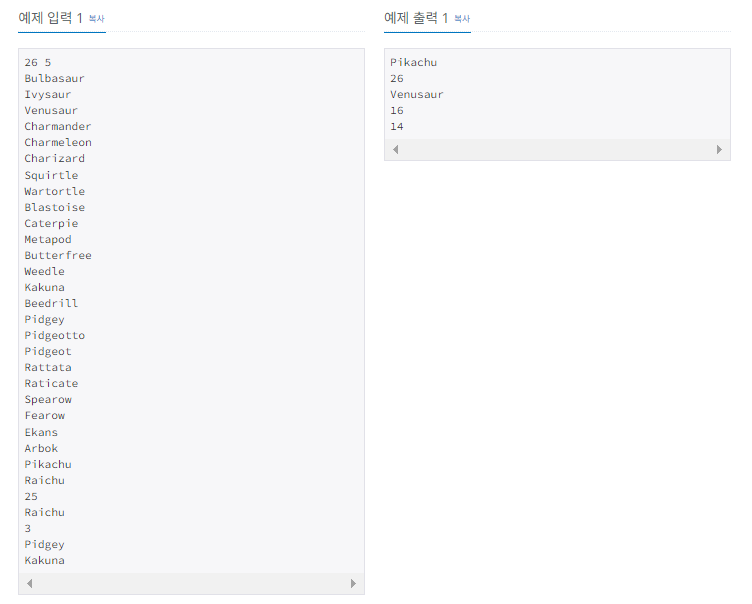The width and height of the screenshot is (752, 604).
Task: Click Venusaur in the output box
Action: tap(417, 95)
